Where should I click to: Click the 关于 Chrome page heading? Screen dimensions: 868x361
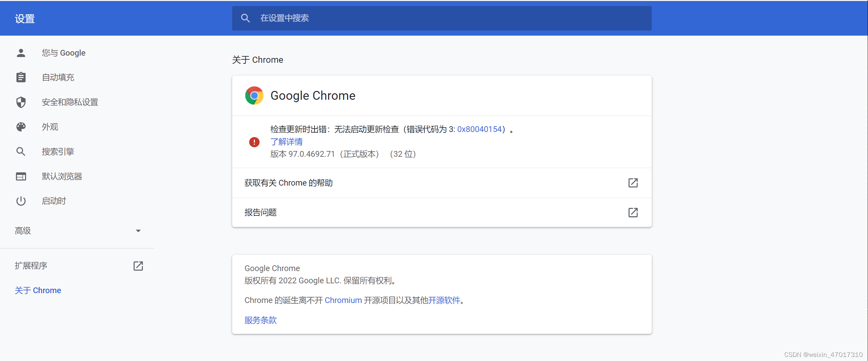pos(258,60)
